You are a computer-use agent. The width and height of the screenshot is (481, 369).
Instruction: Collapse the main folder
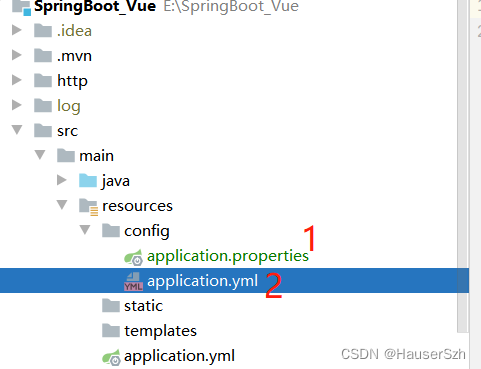coord(40,155)
